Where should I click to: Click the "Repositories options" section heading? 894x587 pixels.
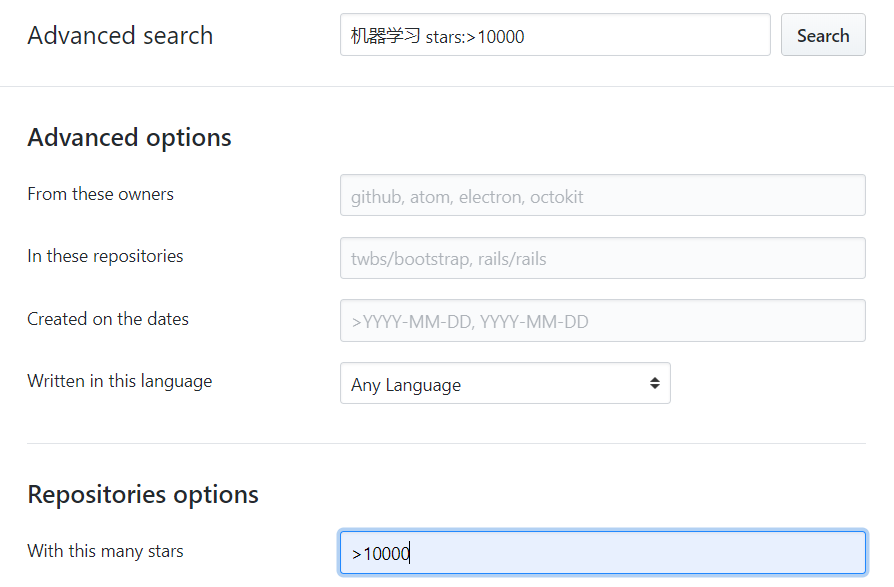point(143,495)
